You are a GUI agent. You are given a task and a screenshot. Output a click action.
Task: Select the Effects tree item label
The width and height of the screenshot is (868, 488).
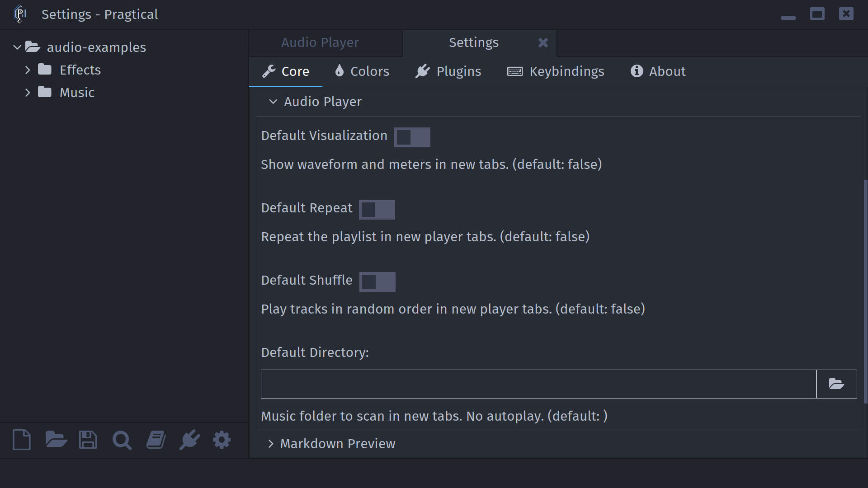point(80,70)
